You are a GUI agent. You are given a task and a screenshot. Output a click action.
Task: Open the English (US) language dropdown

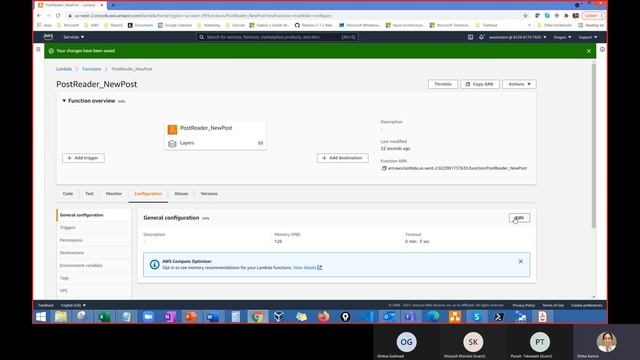point(73,305)
